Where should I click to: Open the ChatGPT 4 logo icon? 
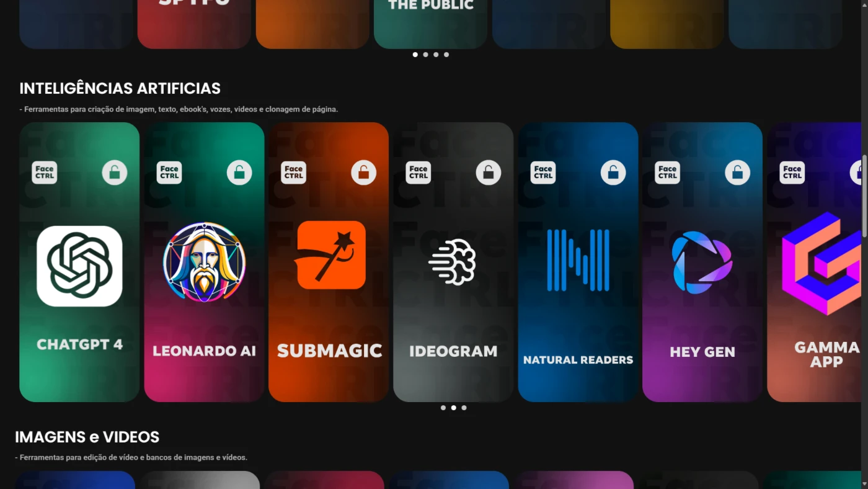pos(79,266)
